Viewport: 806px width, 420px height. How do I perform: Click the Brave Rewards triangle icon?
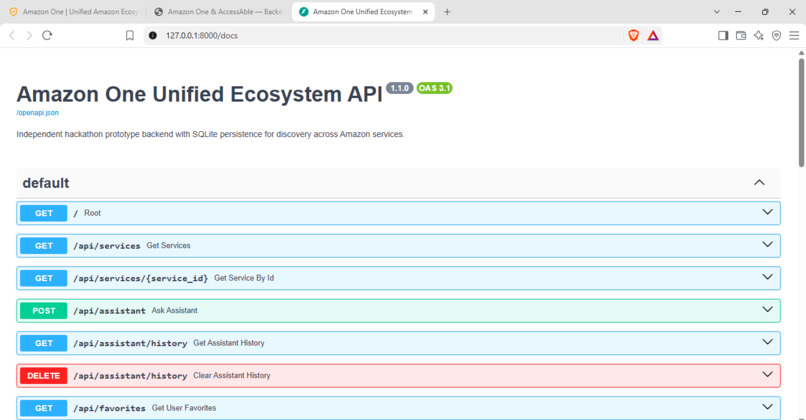point(653,35)
